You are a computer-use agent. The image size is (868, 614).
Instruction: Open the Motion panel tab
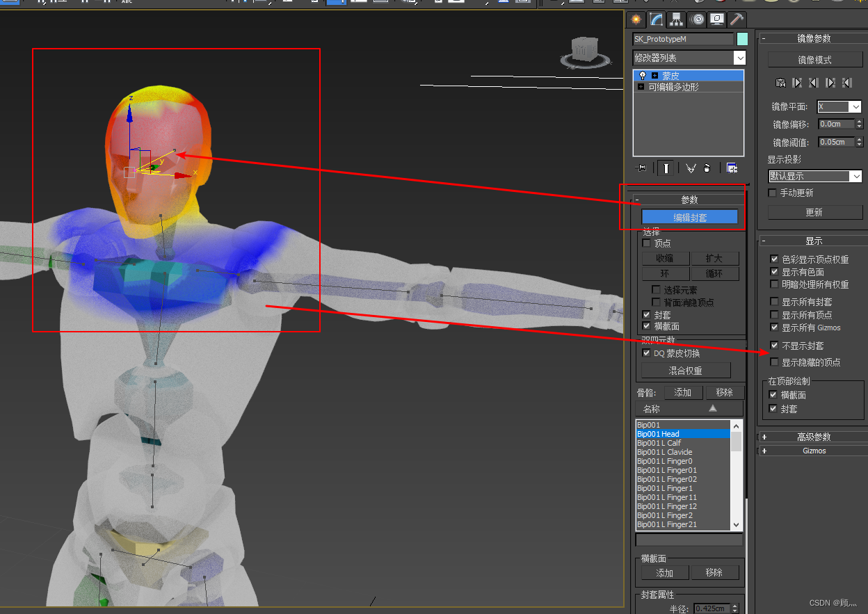click(x=697, y=19)
